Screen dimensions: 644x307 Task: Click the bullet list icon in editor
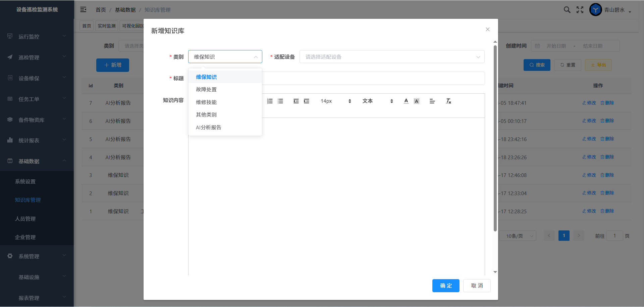click(x=280, y=101)
